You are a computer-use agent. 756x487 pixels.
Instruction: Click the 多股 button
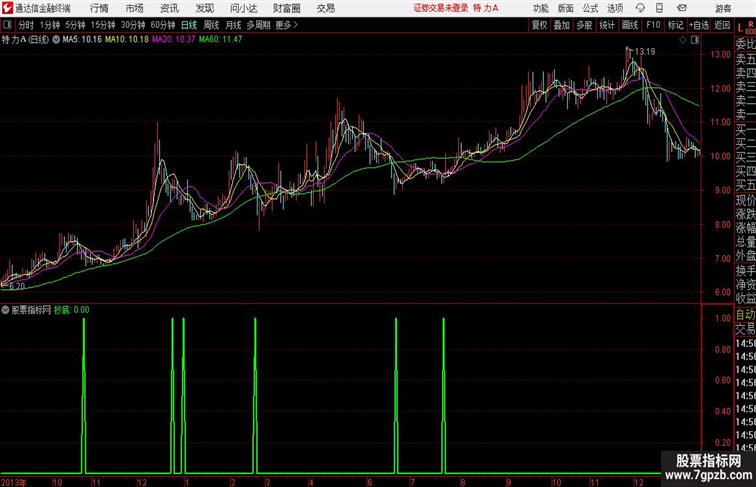pyautogui.click(x=584, y=25)
